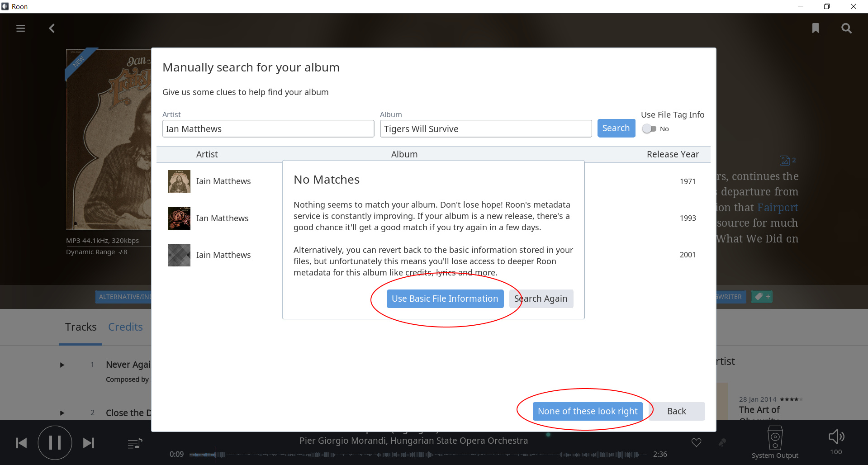868x465 pixels.
Task: Skip to the previous track
Action: tap(21, 443)
